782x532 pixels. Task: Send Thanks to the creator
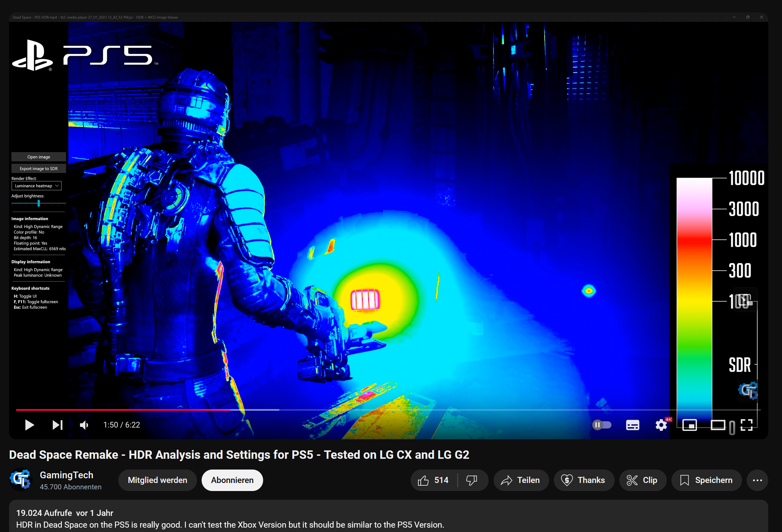tap(584, 480)
